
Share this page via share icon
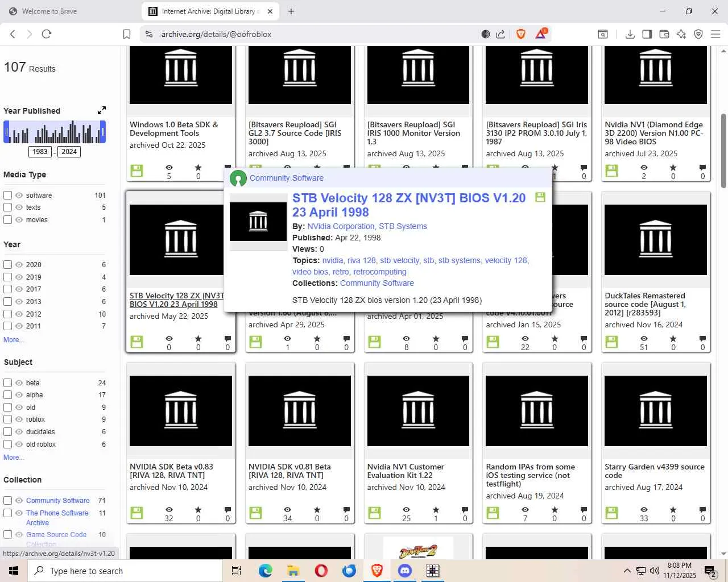coord(500,34)
